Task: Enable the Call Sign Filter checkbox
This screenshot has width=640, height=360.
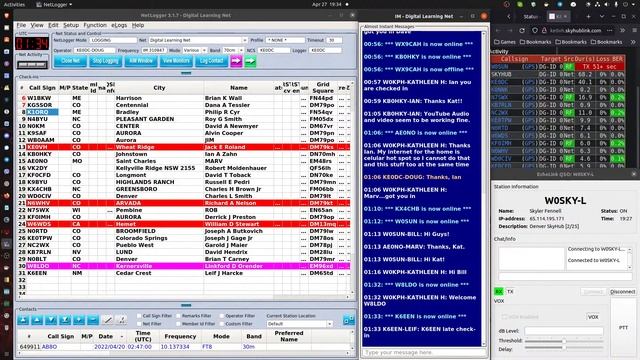Action: pyautogui.click(x=139, y=316)
